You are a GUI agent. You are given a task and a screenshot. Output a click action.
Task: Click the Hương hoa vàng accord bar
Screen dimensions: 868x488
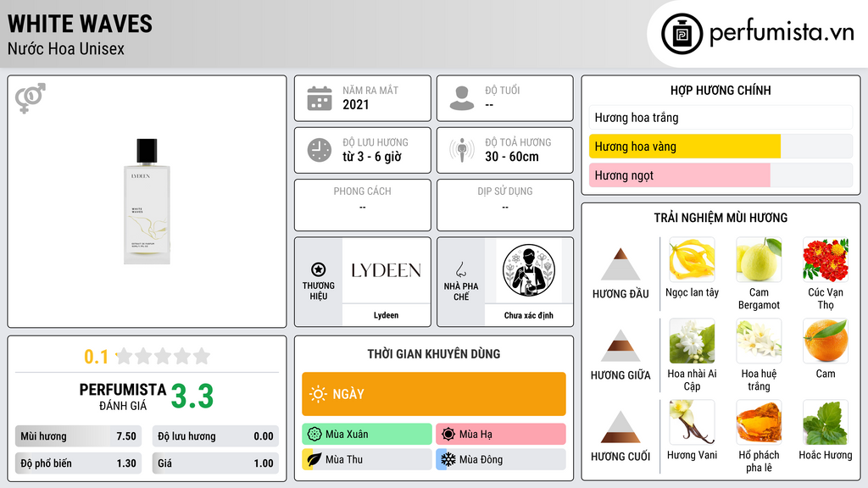(x=721, y=147)
